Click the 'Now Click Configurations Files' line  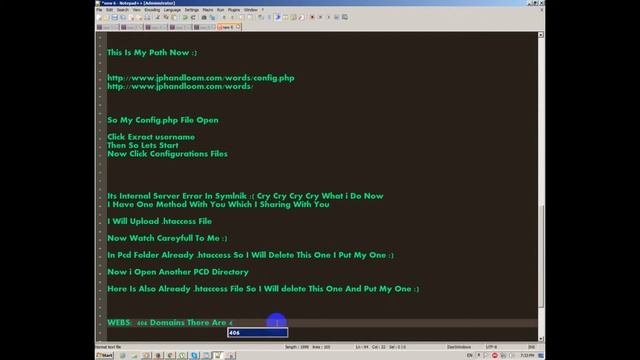click(x=167, y=154)
